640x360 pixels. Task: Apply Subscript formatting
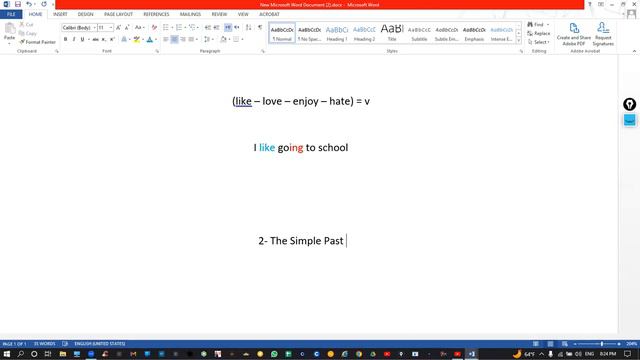click(104, 39)
